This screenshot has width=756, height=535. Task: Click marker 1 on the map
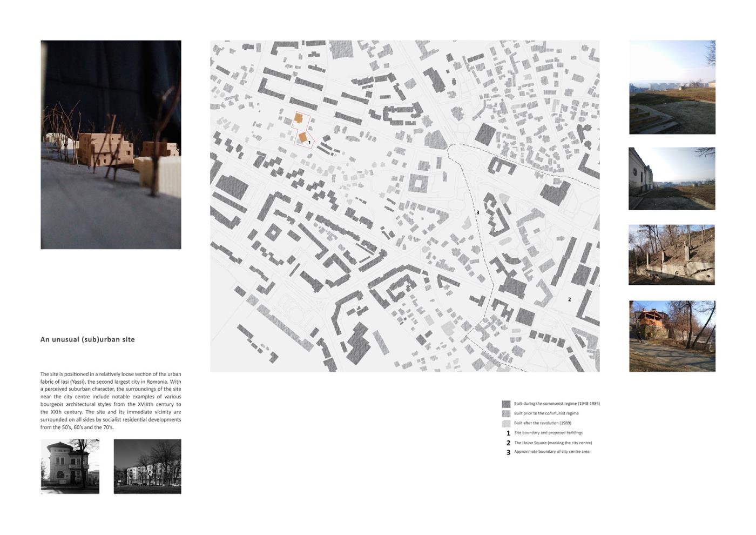point(309,143)
